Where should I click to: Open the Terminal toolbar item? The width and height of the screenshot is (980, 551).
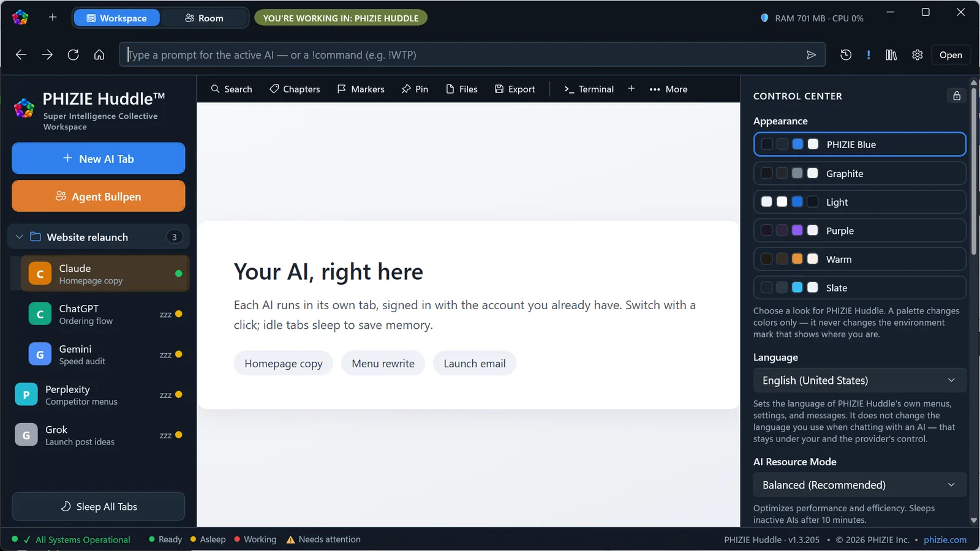589,89
